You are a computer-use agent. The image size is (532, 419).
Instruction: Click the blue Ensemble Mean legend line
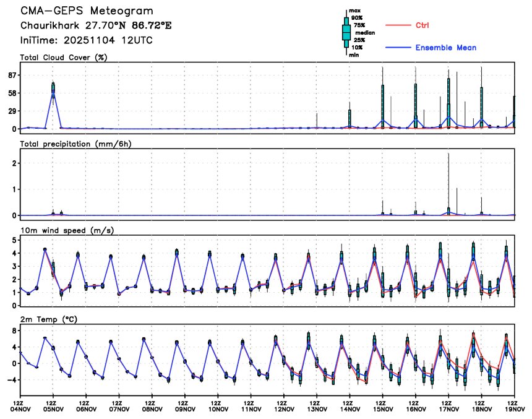click(399, 48)
